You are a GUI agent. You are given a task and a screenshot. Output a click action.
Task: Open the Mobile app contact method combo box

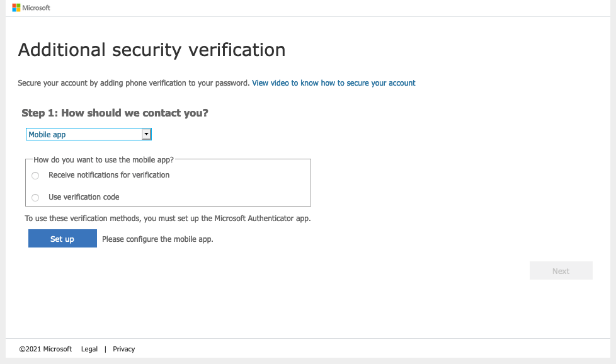click(x=88, y=134)
